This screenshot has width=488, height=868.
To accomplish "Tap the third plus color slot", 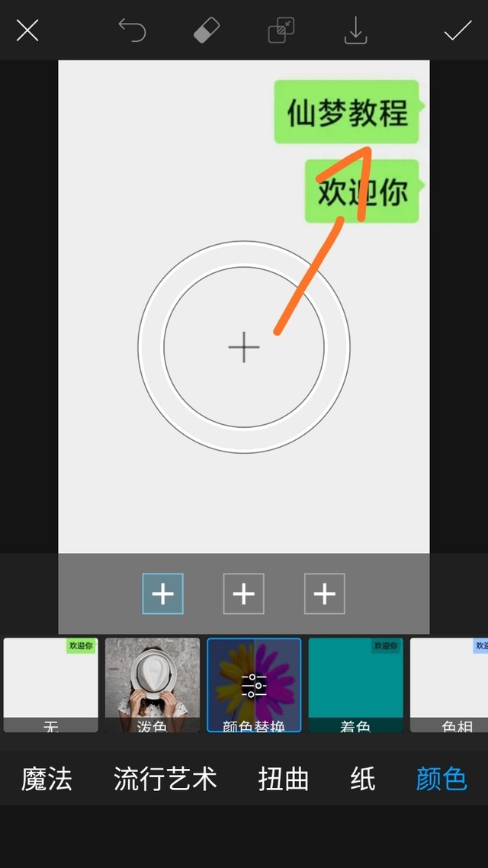I will (324, 594).
